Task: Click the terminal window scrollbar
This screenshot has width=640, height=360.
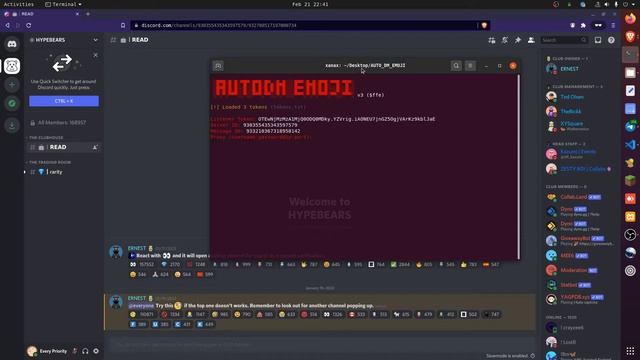Action: (x=518, y=167)
